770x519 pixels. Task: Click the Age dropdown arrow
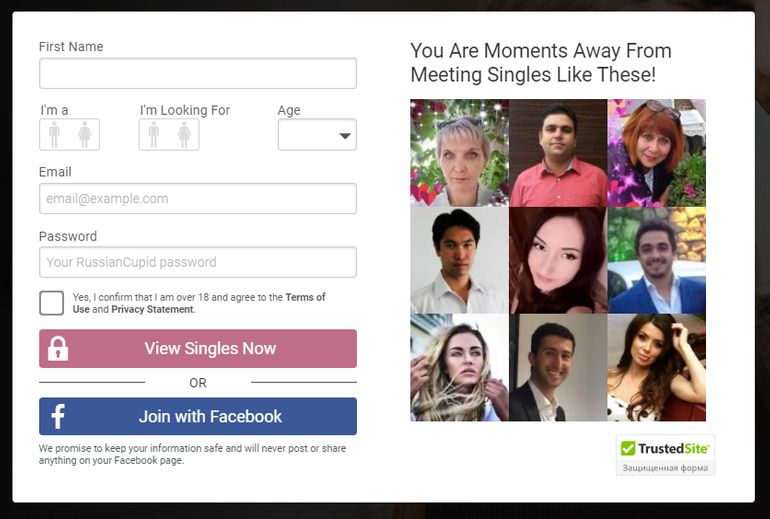[345, 136]
